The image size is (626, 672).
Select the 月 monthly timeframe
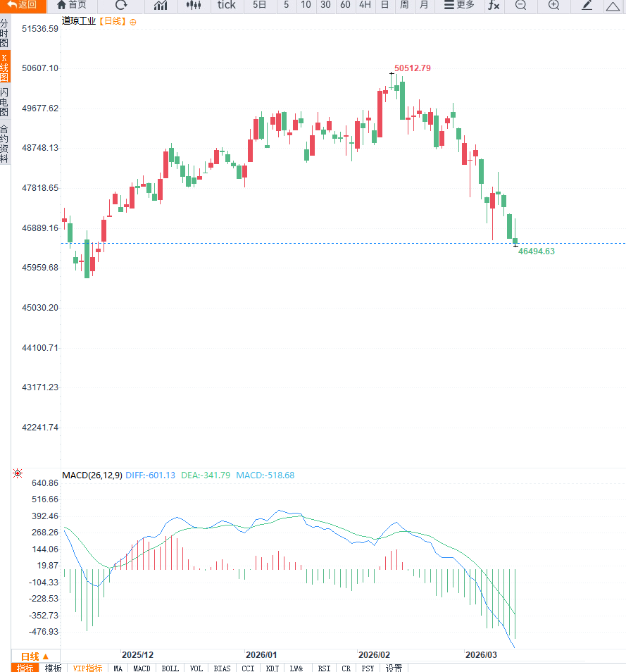point(424,5)
